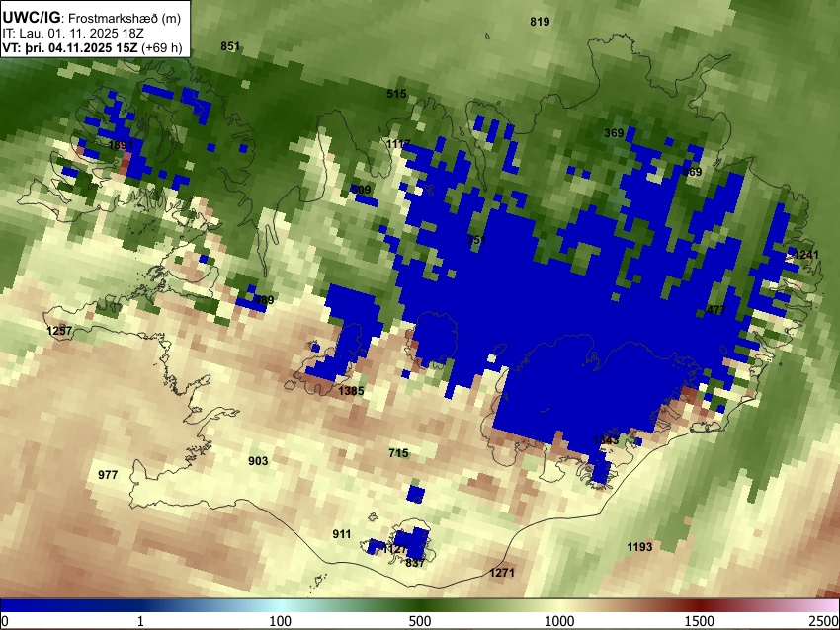Click the map value 819
The width and height of the screenshot is (840, 630).
[x=540, y=22]
